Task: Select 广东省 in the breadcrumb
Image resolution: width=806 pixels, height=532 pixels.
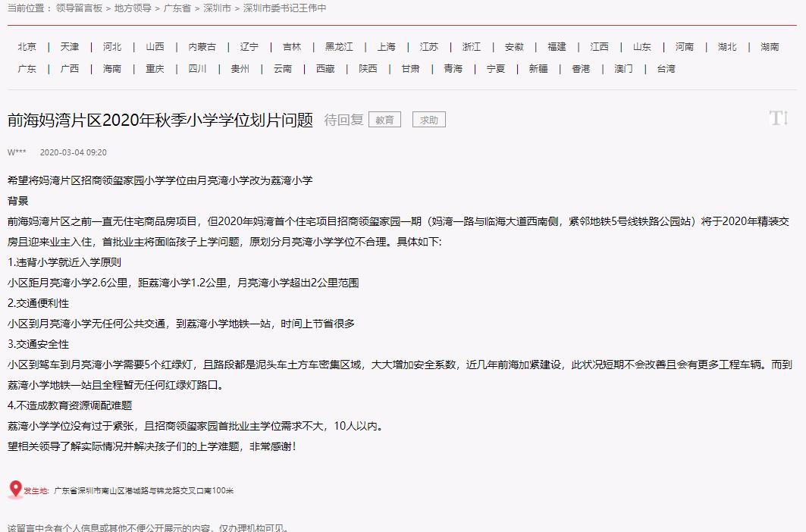Action: [175, 9]
